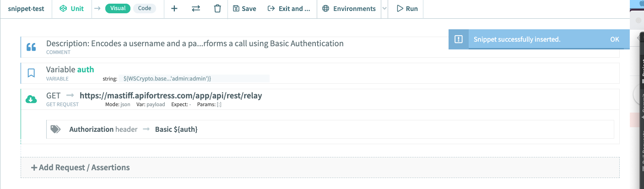The width and height of the screenshot is (644, 189).
Task: Open the Environments menu
Action: pos(349,9)
